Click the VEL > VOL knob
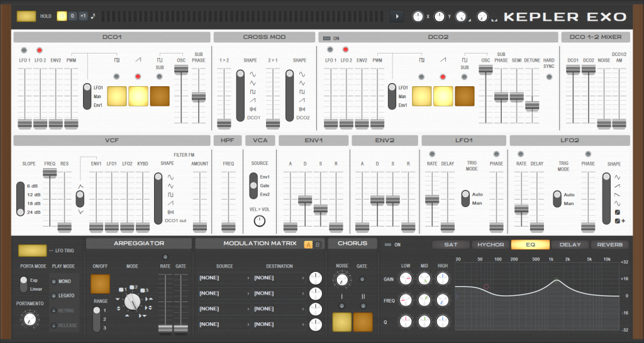Image resolution: width=644 pixels, height=343 pixels. pyautogui.click(x=260, y=221)
